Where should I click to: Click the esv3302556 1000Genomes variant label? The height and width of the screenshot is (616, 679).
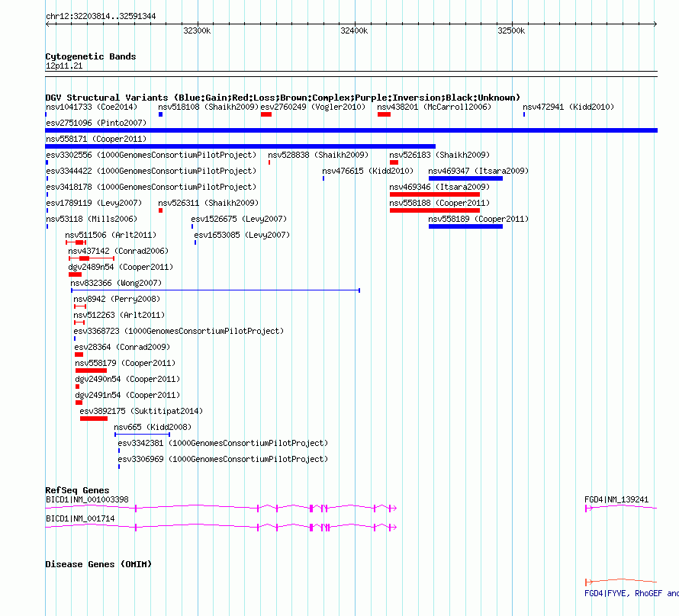[x=151, y=155]
